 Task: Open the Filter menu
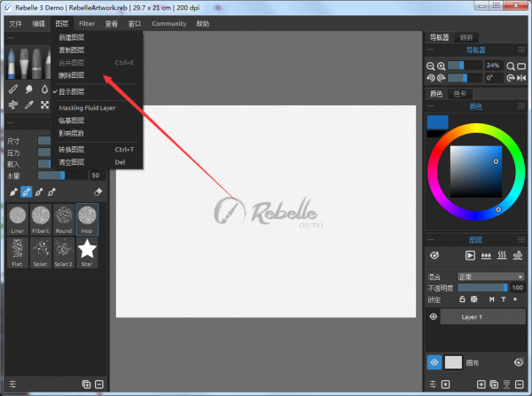point(87,24)
